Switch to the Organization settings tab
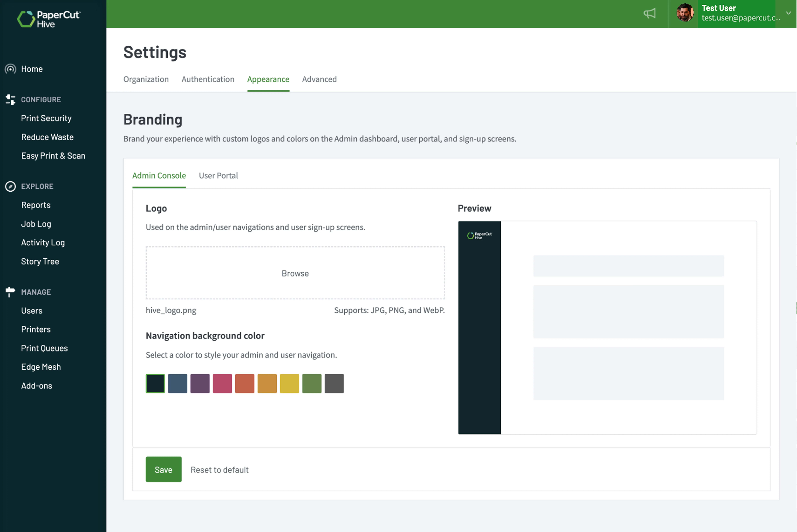This screenshot has width=797, height=532. coord(146,79)
